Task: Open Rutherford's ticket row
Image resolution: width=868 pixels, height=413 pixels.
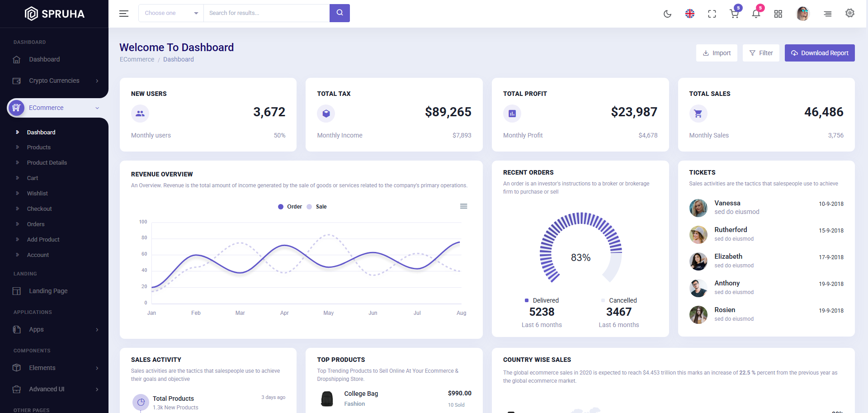Action: [766, 234]
